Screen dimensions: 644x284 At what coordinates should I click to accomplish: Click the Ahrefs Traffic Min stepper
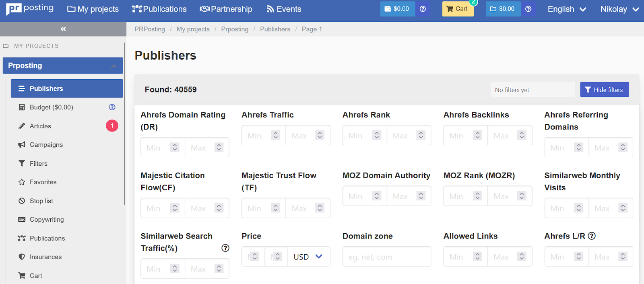click(276, 136)
